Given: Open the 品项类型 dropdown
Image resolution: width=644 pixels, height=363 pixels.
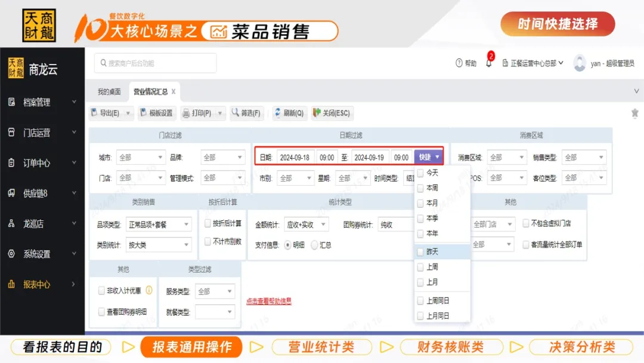Looking at the screenshot, I should 159,224.
